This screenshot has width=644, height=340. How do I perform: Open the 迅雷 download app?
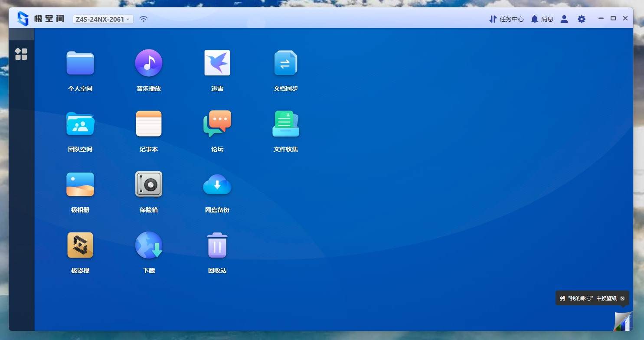point(217,63)
